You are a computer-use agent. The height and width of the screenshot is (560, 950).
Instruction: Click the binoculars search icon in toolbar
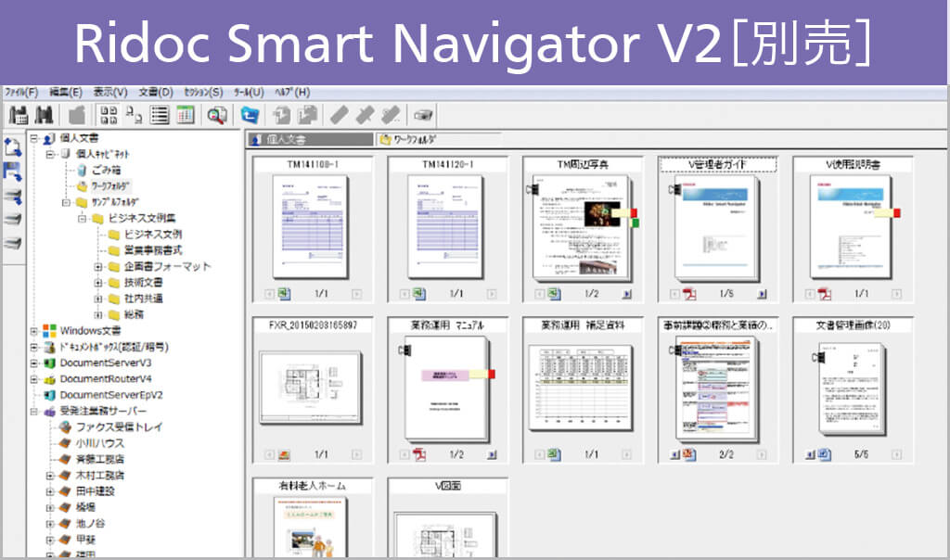[43, 116]
